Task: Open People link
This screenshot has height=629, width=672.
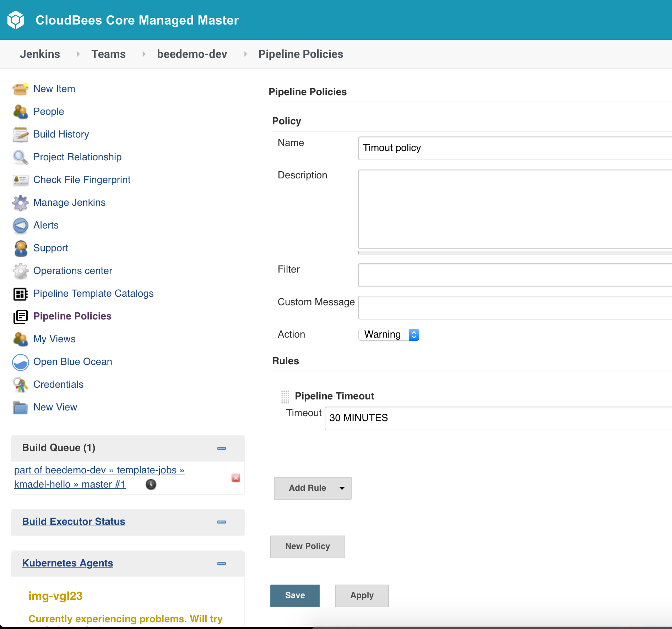Action: (x=49, y=112)
